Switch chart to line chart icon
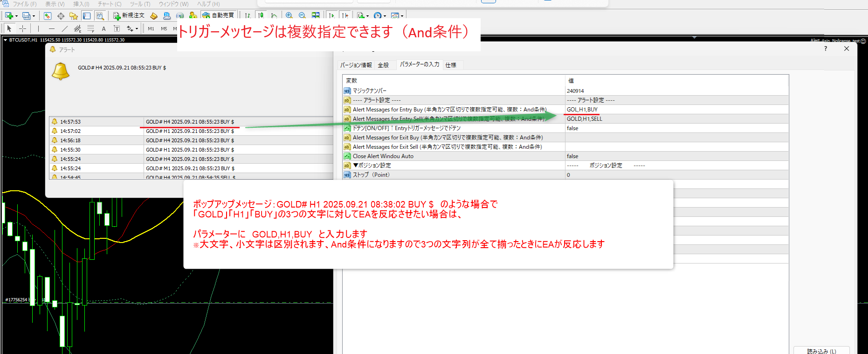Viewport: 868px width, 354px height. click(x=274, y=16)
